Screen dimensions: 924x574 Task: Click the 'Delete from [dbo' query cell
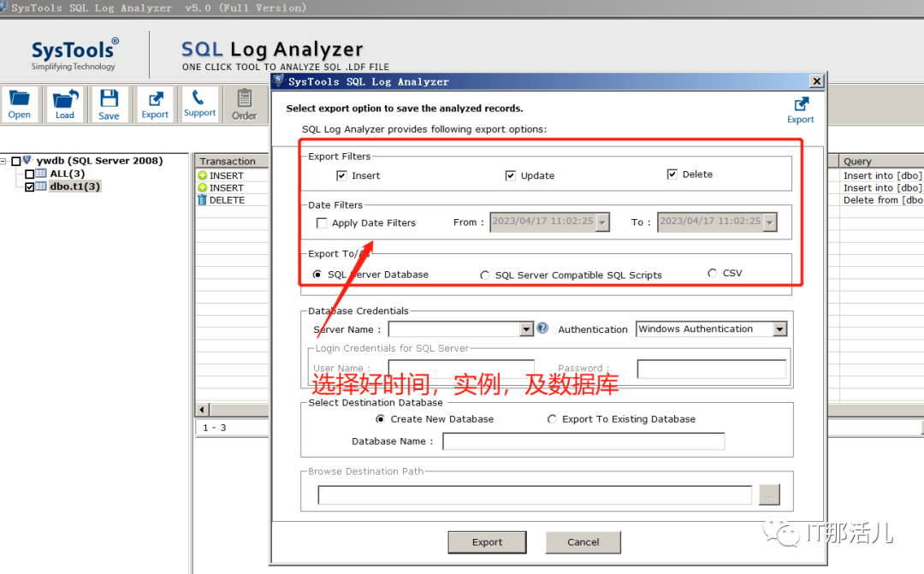click(881, 200)
